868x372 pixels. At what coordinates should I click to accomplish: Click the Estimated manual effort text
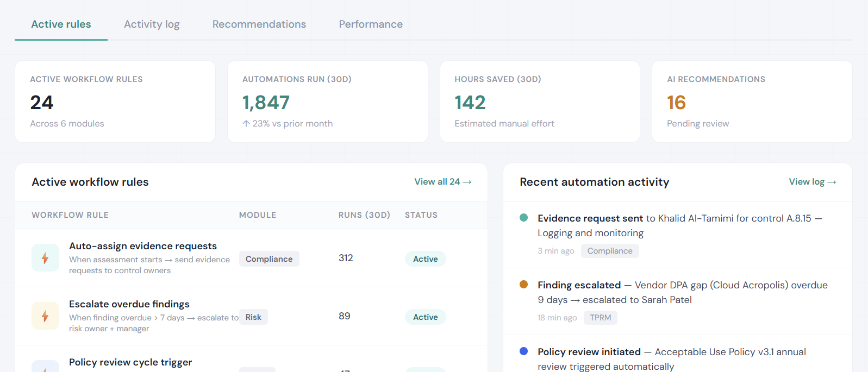point(504,124)
